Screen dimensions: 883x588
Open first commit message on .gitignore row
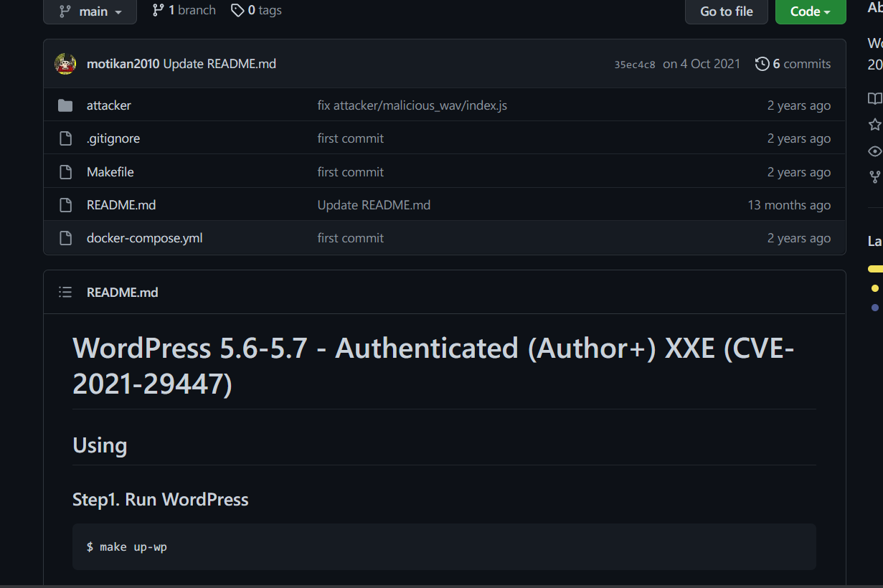pos(351,138)
